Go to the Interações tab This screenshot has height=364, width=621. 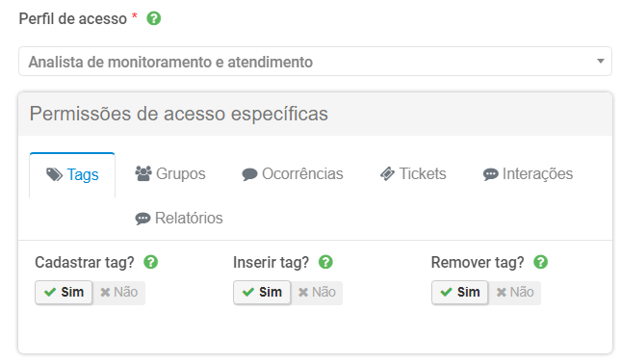click(x=528, y=174)
